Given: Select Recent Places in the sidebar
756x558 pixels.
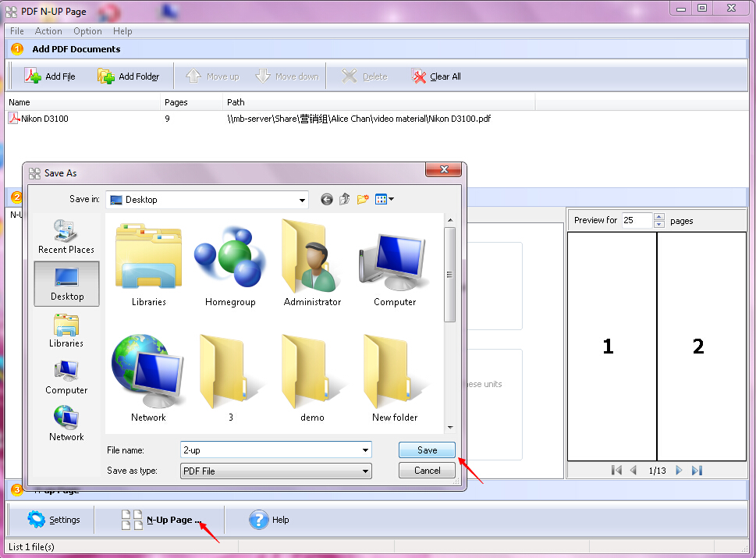Looking at the screenshot, I should click(x=66, y=236).
